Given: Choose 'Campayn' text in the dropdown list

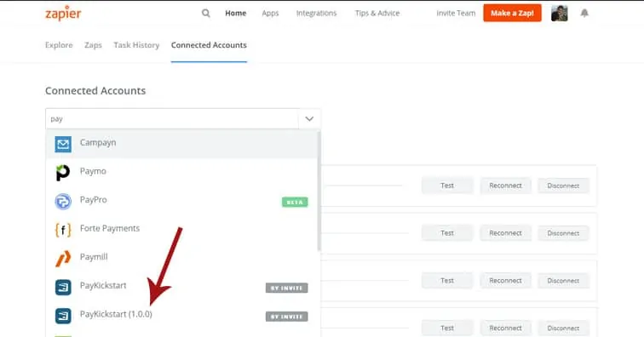Looking at the screenshot, I should tap(98, 143).
